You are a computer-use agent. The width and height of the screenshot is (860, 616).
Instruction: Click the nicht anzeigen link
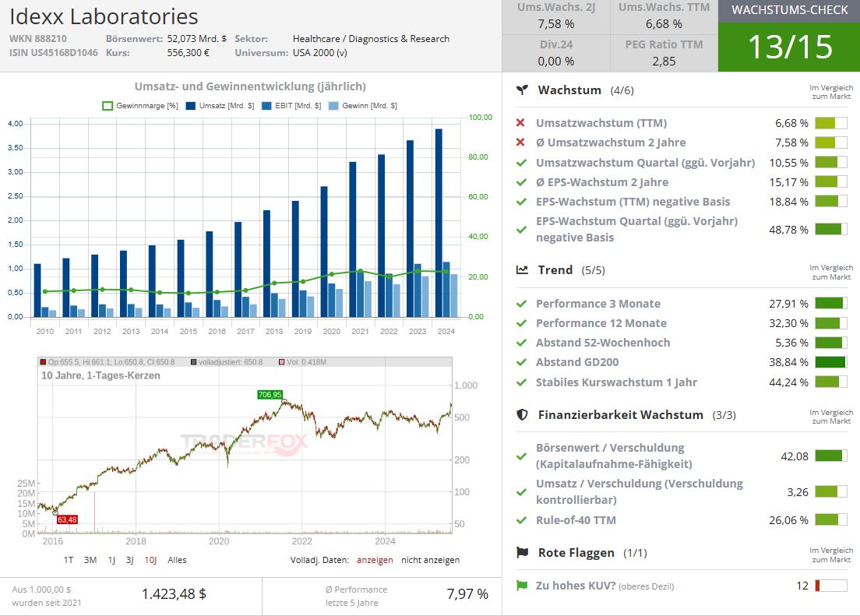[431, 560]
